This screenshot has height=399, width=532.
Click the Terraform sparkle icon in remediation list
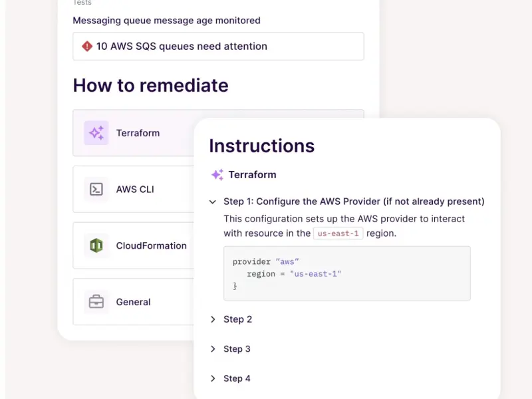pos(96,133)
